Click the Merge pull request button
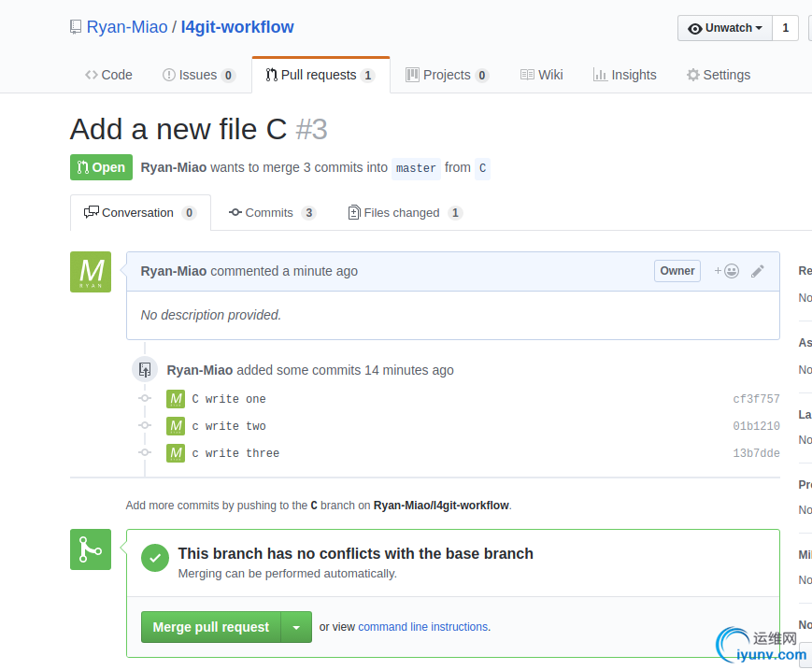This screenshot has height=670, width=812. 211,627
